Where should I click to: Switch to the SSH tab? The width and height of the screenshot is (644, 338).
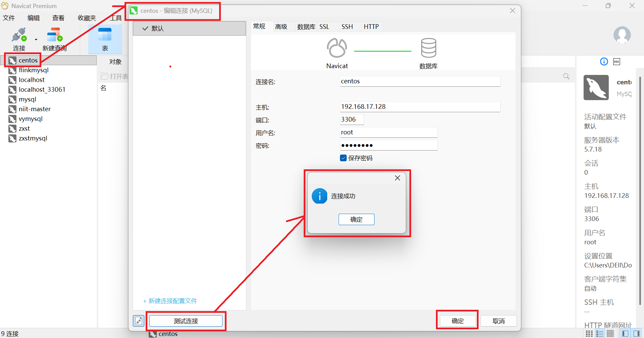tap(347, 27)
